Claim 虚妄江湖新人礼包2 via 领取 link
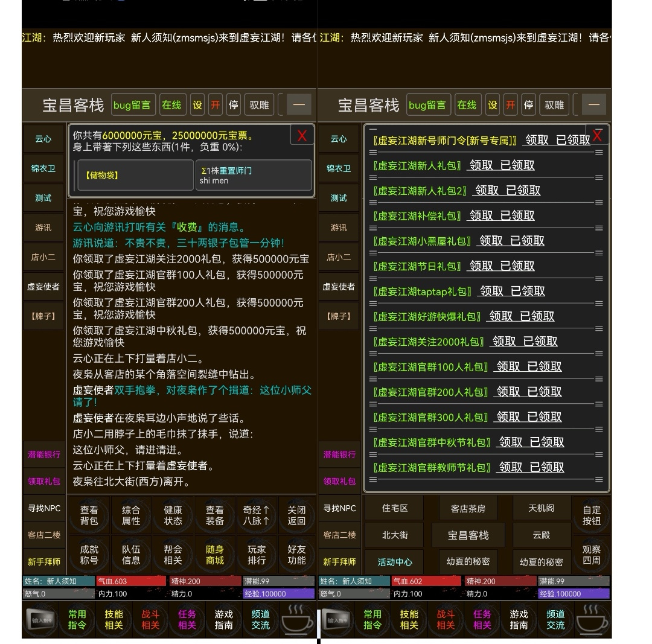Screen dimensions: 652x644 (487, 190)
